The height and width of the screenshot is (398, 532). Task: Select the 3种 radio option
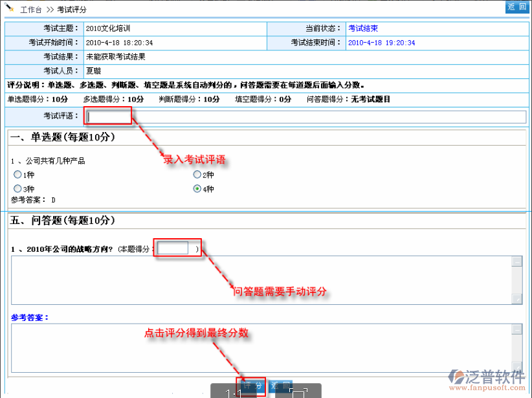(17, 189)
